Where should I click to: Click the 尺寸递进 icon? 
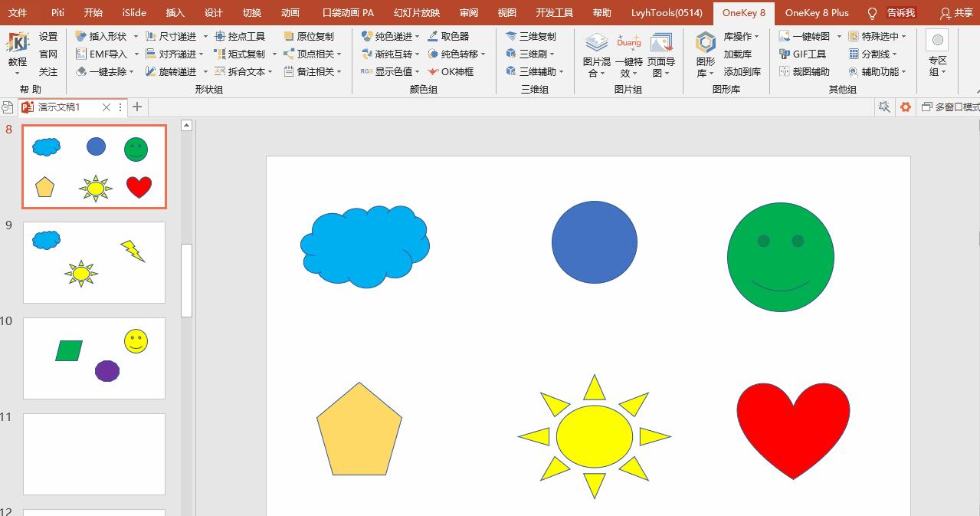click(x=151, y=36)
